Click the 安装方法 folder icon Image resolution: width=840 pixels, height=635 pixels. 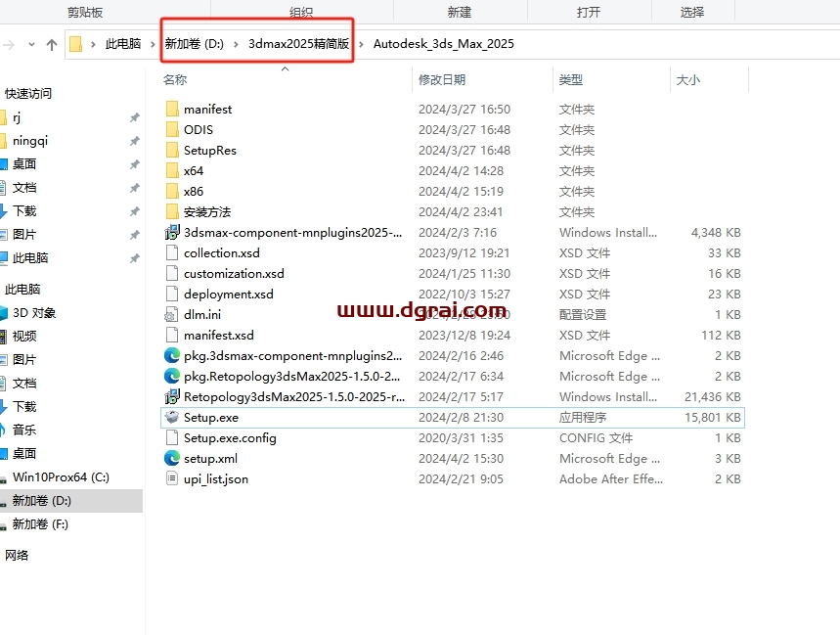click(x=172, y=212)
